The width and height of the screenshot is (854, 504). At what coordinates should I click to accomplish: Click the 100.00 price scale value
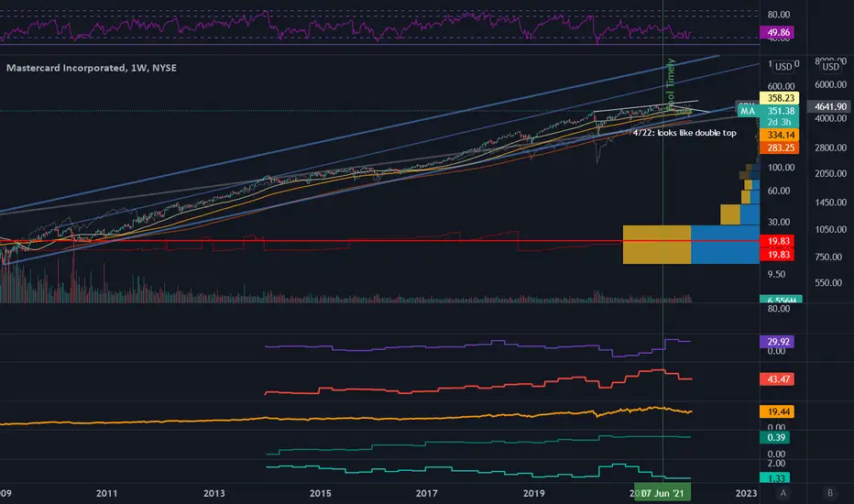tap(781, 168)
